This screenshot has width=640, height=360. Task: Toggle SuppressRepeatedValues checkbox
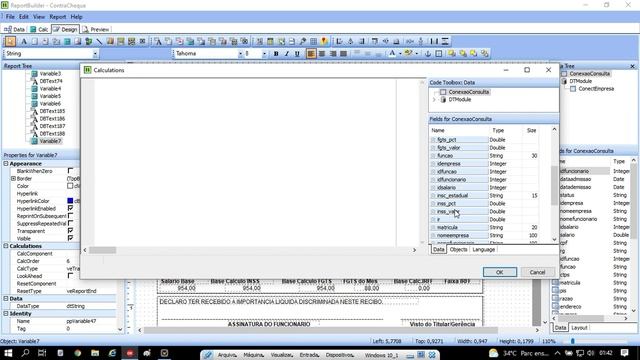[70, 223]
